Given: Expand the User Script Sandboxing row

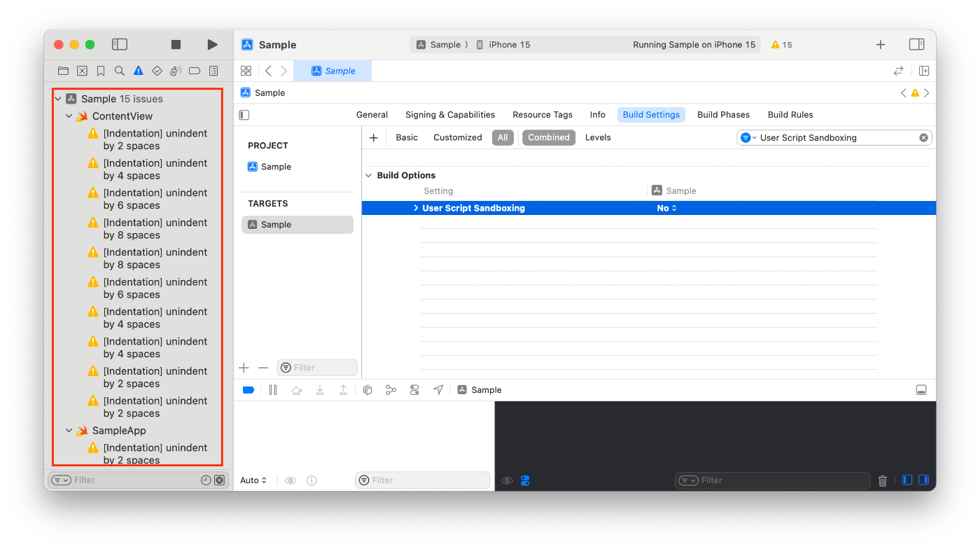Looking at the screenshot, I should 416,208.
